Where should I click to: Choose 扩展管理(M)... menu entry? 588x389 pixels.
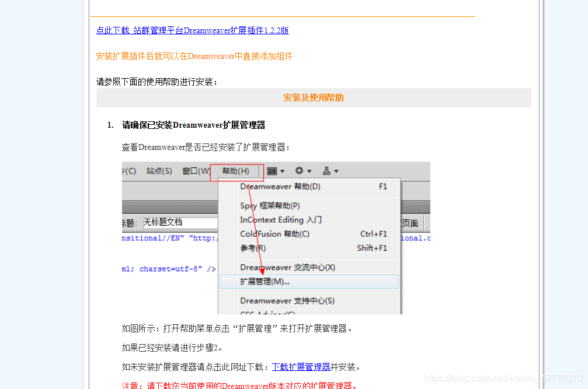(309, 282)
